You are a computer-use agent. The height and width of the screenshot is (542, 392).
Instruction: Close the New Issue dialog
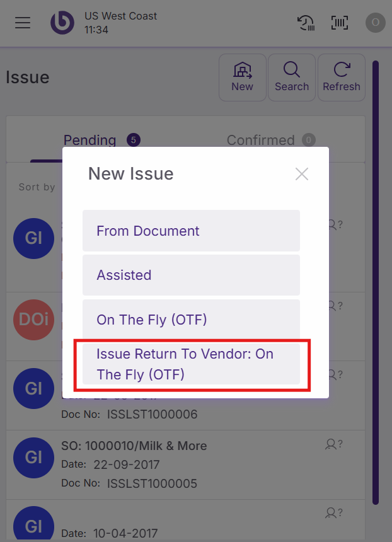point(302,174)
